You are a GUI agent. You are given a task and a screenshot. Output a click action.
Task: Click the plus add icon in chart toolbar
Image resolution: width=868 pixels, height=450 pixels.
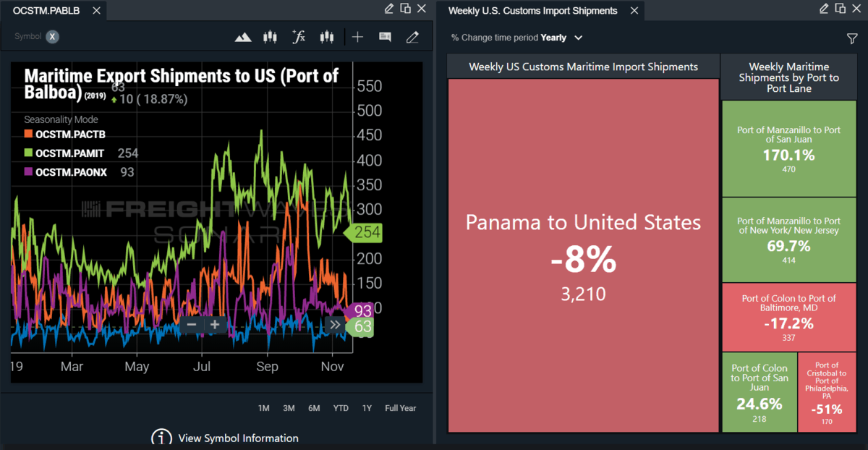click(x=357, y=37)
